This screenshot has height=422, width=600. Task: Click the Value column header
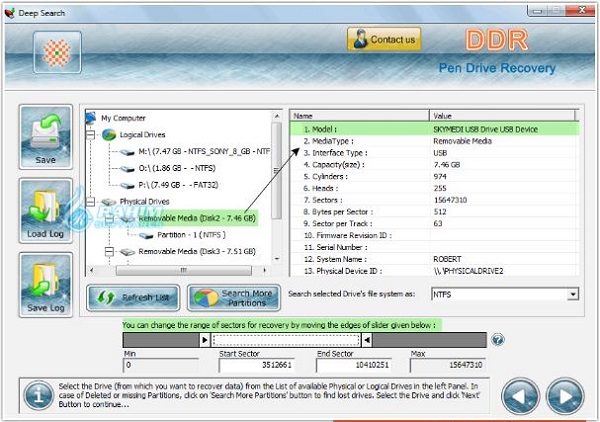(x=502, y=116)
